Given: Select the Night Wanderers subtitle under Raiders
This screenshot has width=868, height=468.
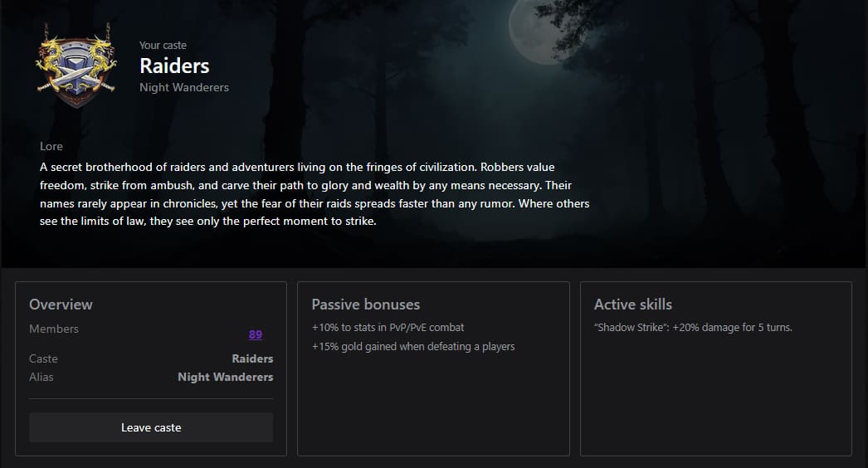Looking at the screenshot, I should coord(184,87).
